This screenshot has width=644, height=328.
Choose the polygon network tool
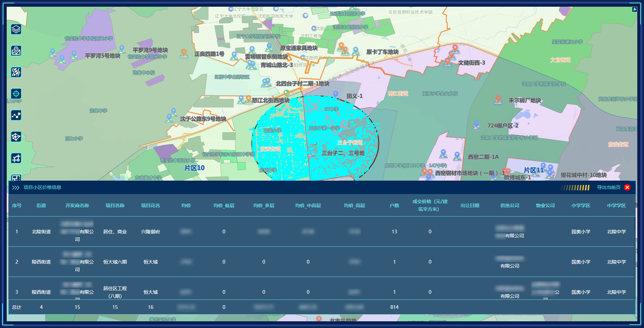point(16,137)
